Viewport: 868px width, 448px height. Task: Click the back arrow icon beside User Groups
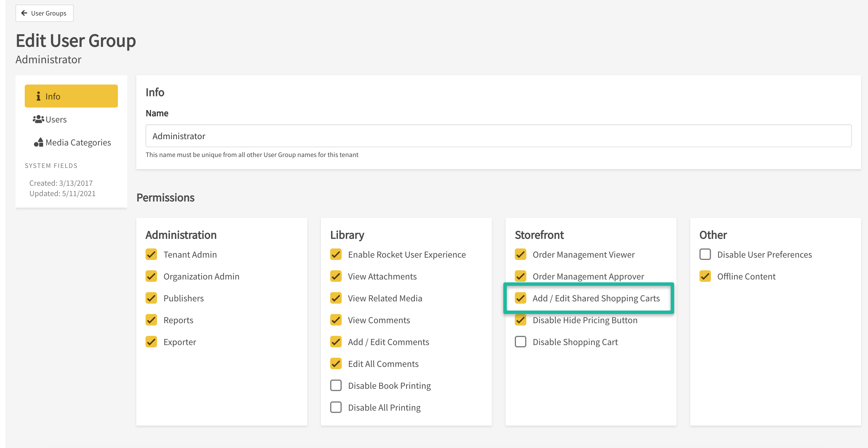coord(24,13)
